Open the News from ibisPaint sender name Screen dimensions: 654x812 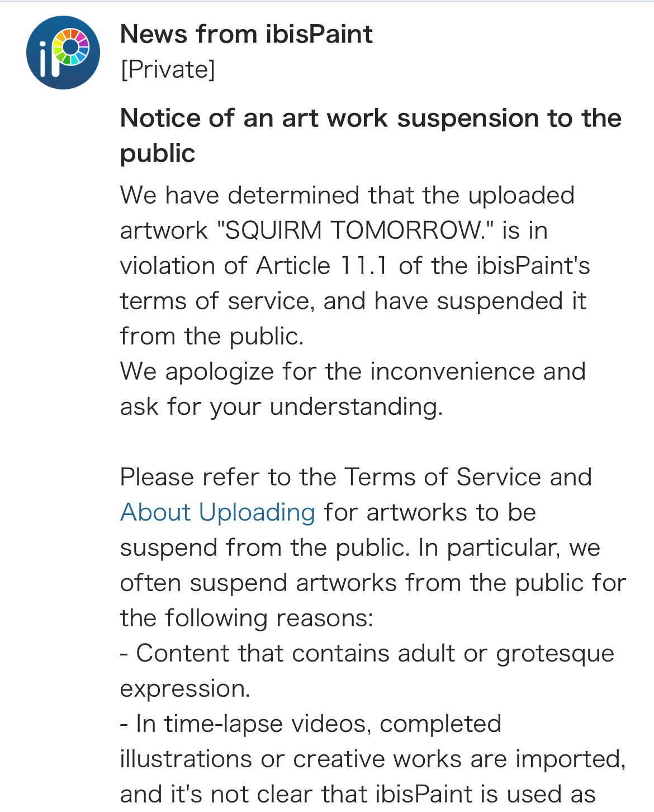(246, 34)
